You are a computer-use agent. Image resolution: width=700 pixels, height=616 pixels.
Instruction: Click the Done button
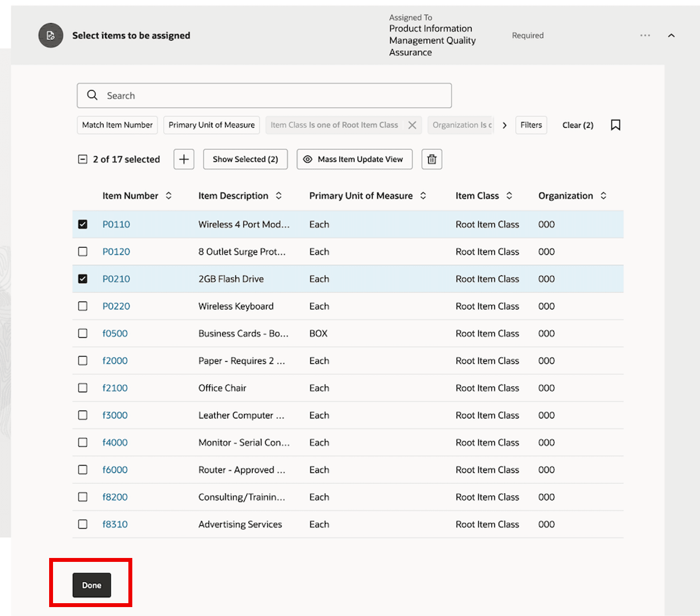(92, 585)
